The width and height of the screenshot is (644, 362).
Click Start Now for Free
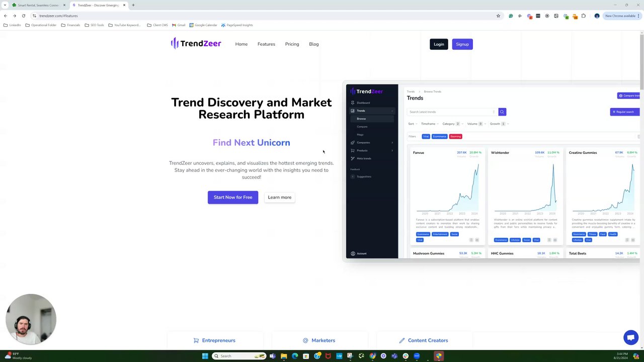(233, 197)
